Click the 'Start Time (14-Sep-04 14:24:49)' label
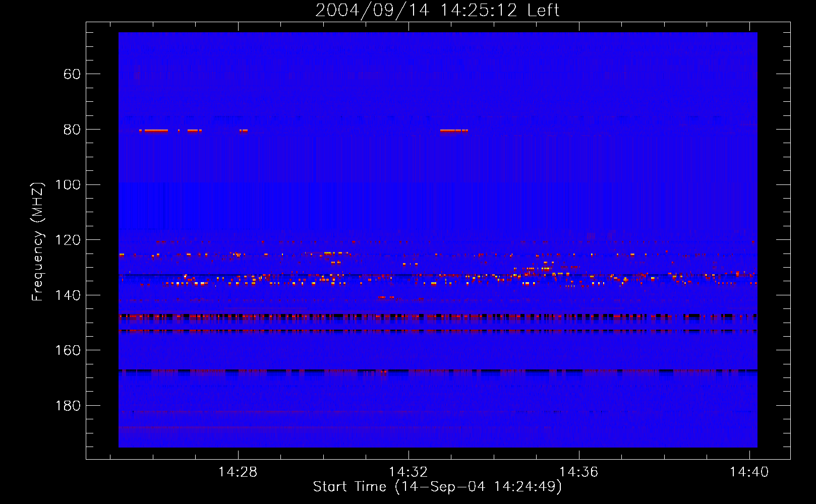The height and width of the screenshot is (504, 816). (x=437, y=487)
